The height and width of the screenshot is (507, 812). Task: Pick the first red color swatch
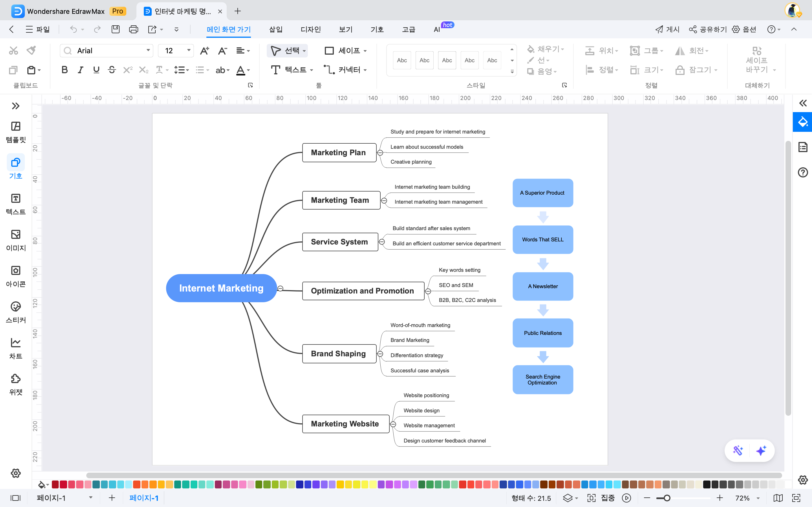[x=55, y=484]
